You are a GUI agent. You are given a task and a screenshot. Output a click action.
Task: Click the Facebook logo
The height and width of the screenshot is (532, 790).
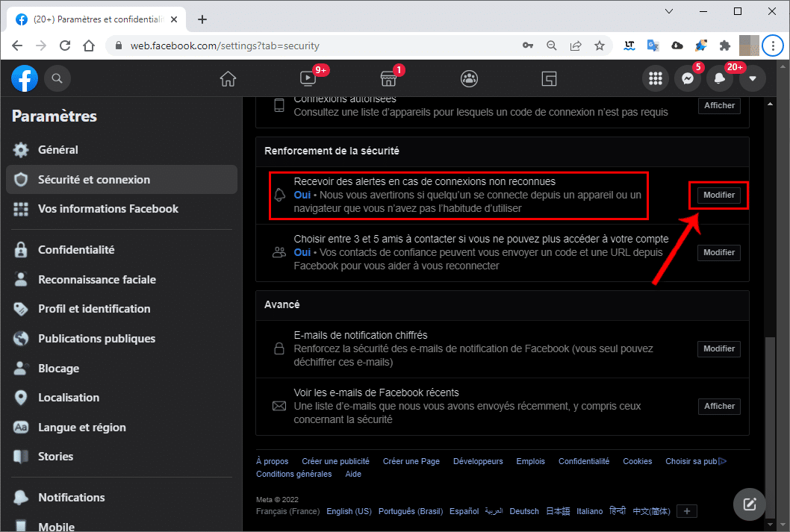25,78
